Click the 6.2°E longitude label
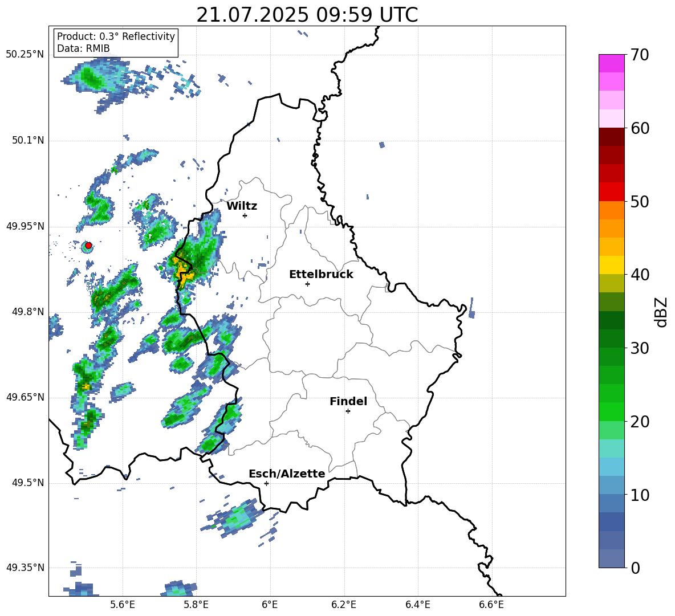This screenshot has width=675, height=616. point(344,605)
